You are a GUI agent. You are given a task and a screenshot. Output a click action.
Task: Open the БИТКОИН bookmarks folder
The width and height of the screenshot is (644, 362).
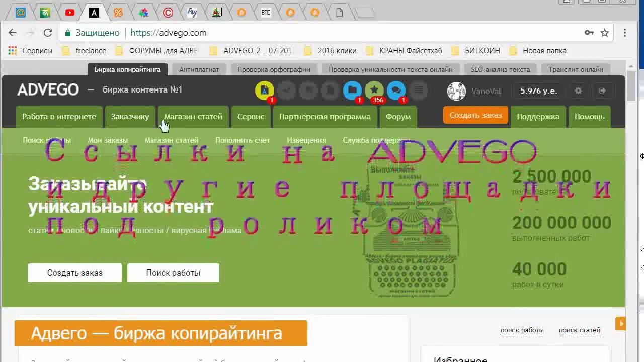(x=476, y=50)
